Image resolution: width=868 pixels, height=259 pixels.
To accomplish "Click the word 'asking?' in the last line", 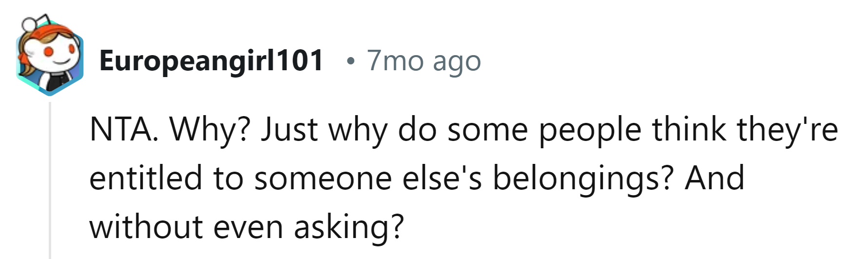I will 349,227.
